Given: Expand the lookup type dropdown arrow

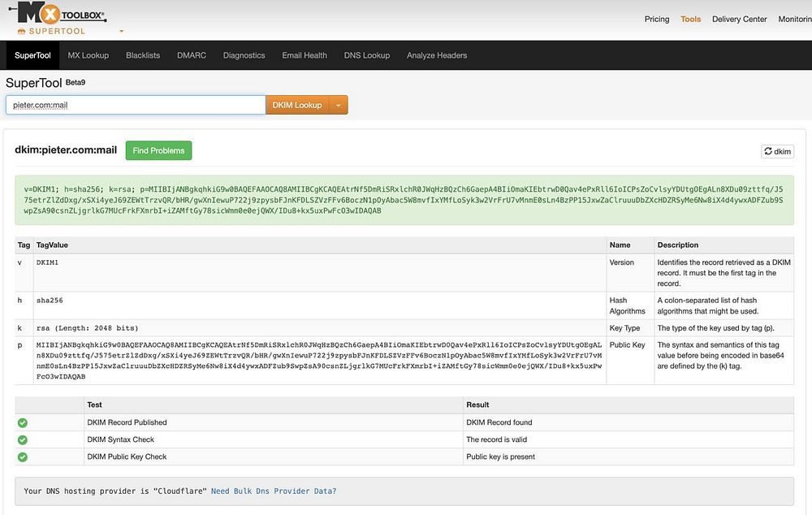Looking at the screenshot, I should click(x=338, y=105).
